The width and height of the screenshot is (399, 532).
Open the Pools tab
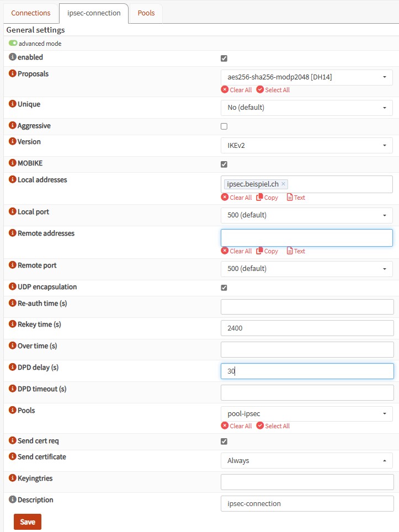[146, 13]
